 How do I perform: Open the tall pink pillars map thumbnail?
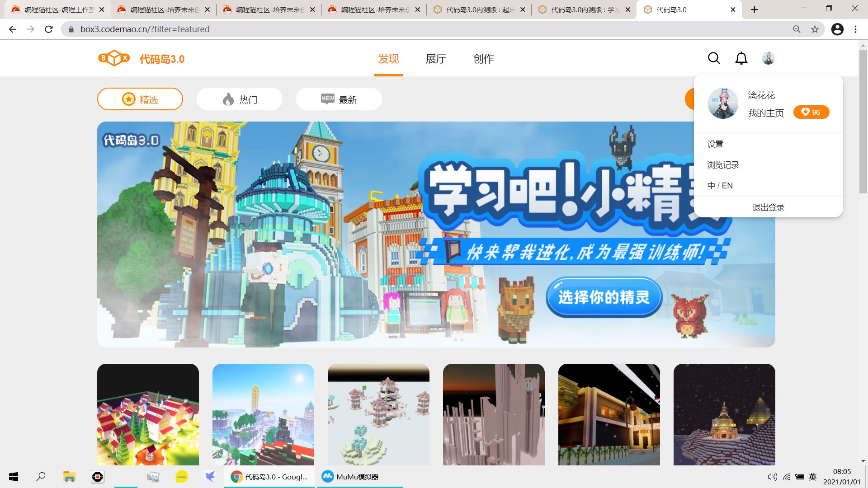[x=494, y=414]
